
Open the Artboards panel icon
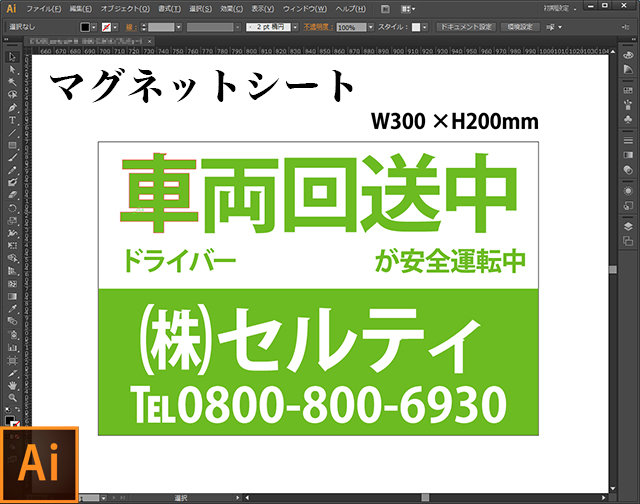pos(628,241)
